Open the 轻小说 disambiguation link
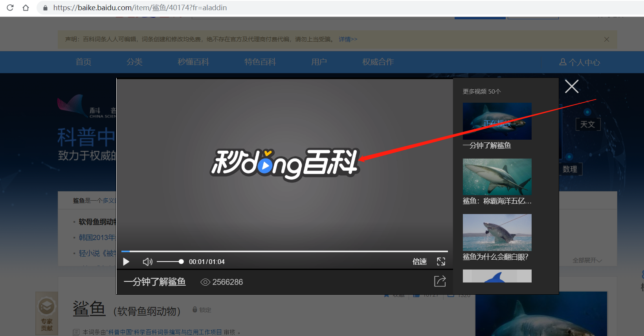The image size is (644, 336). 97,253
